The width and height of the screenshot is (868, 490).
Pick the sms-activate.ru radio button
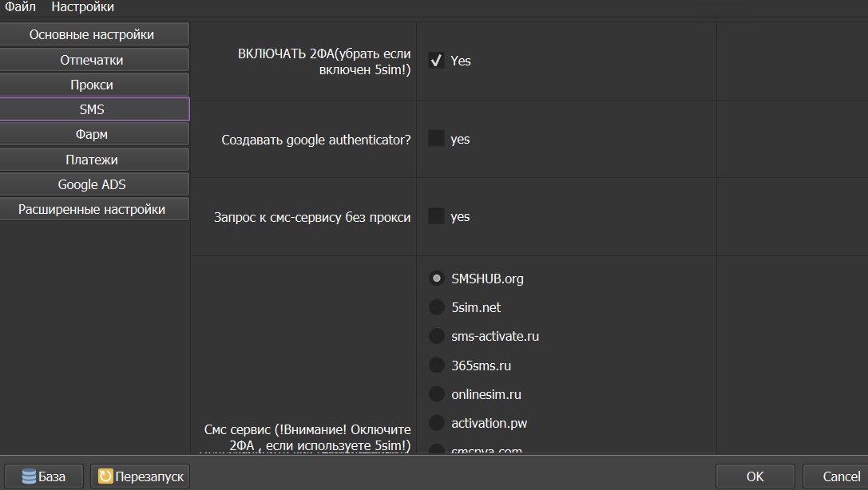point(436,336)
